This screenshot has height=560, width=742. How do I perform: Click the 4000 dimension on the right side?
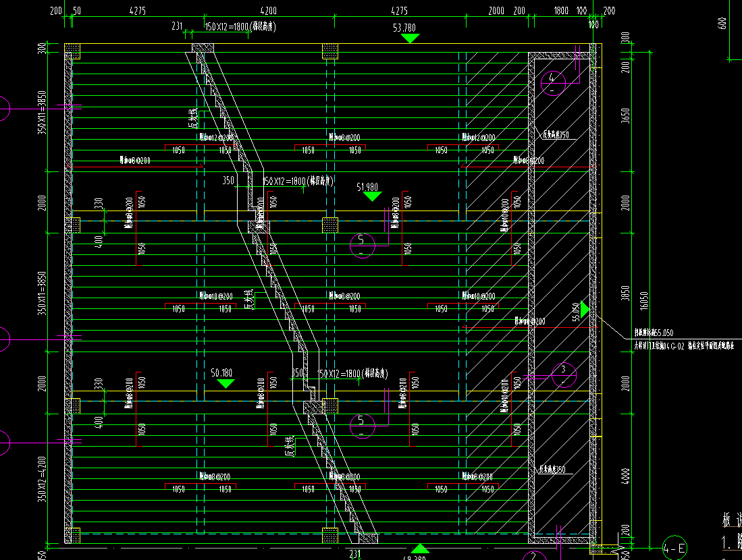pos(626,477)
